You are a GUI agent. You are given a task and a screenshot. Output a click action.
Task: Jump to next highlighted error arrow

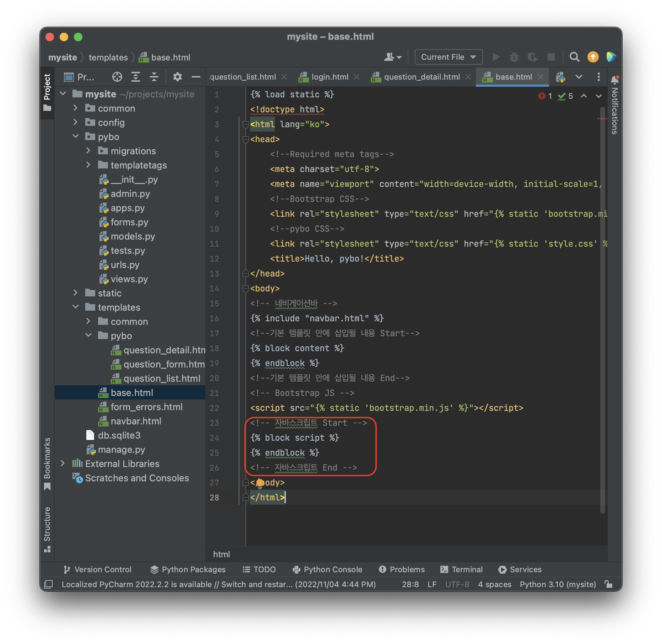pyautogui.click(x=599, y=96)
